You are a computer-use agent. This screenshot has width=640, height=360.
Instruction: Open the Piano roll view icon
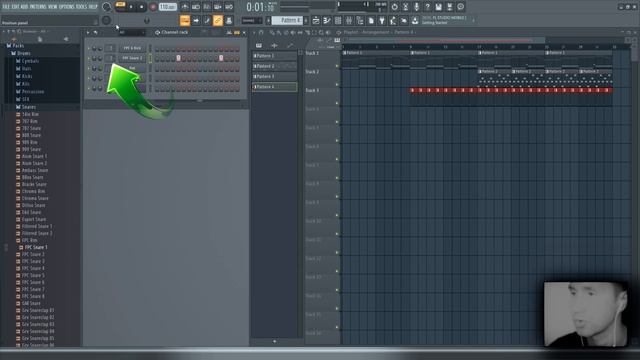pos(327,20)
